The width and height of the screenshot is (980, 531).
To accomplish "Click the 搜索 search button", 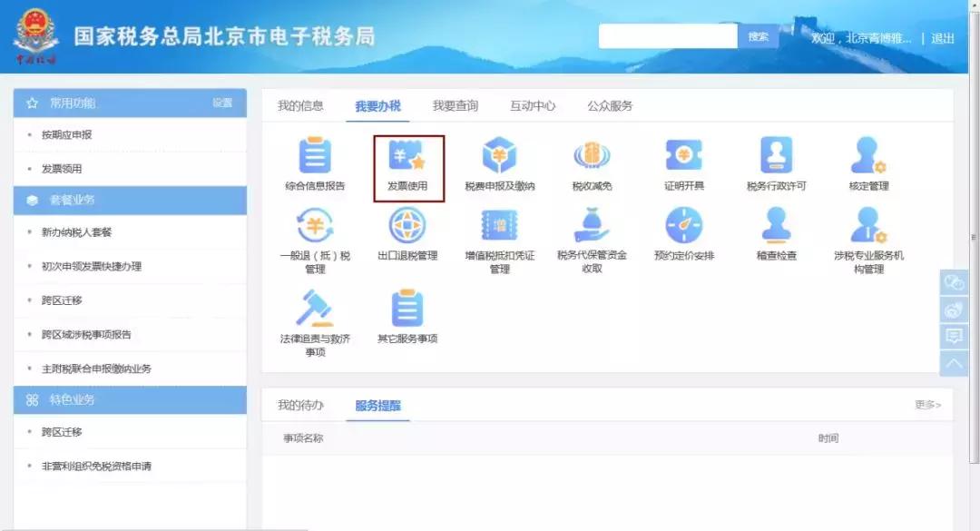I will click(x=758, y=37).
